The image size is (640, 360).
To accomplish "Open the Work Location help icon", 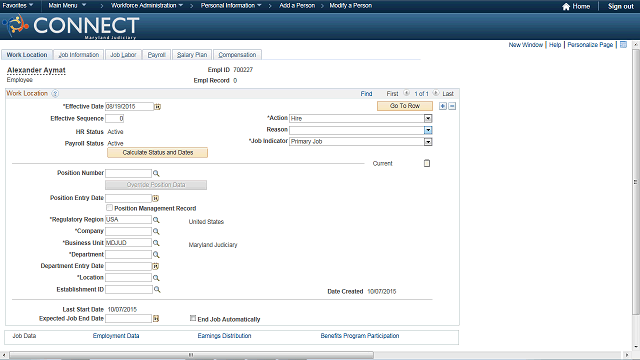I will pyautogui.click(x=55, y=93).
